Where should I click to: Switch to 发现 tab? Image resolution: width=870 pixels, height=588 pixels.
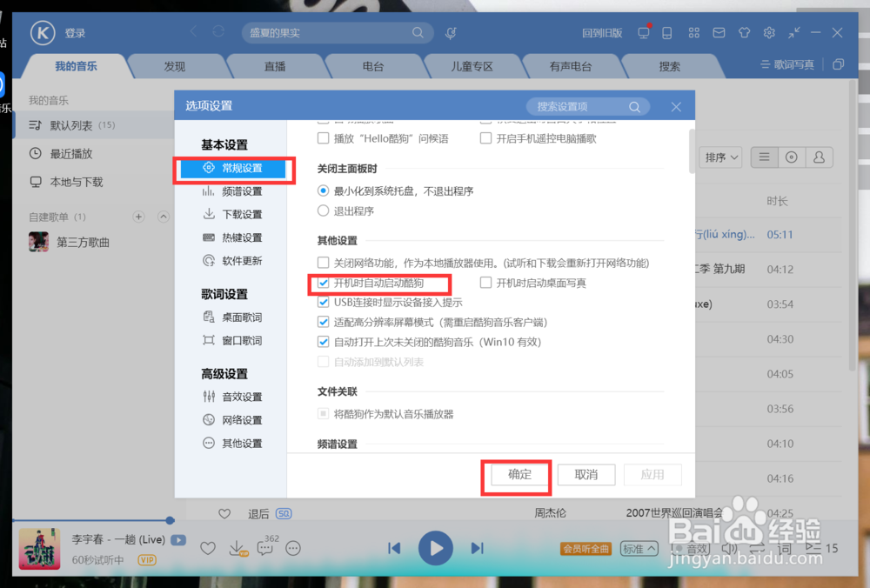coord(175,67)
